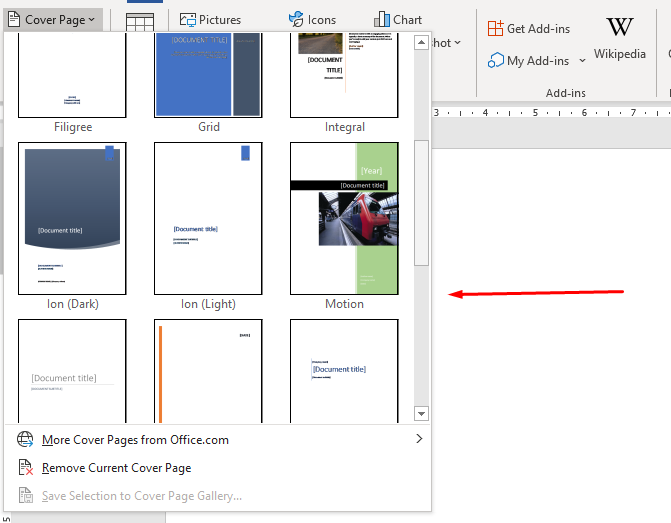
Task: Pick the cover page below Ion (Dark)
Action: pos(72,371)
